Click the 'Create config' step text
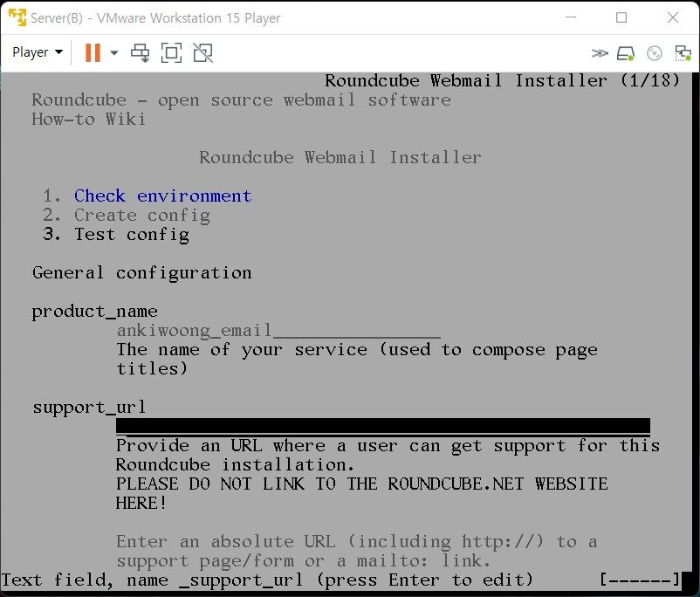The height and width of the screenshot is (597, 700). click(142, 216)
